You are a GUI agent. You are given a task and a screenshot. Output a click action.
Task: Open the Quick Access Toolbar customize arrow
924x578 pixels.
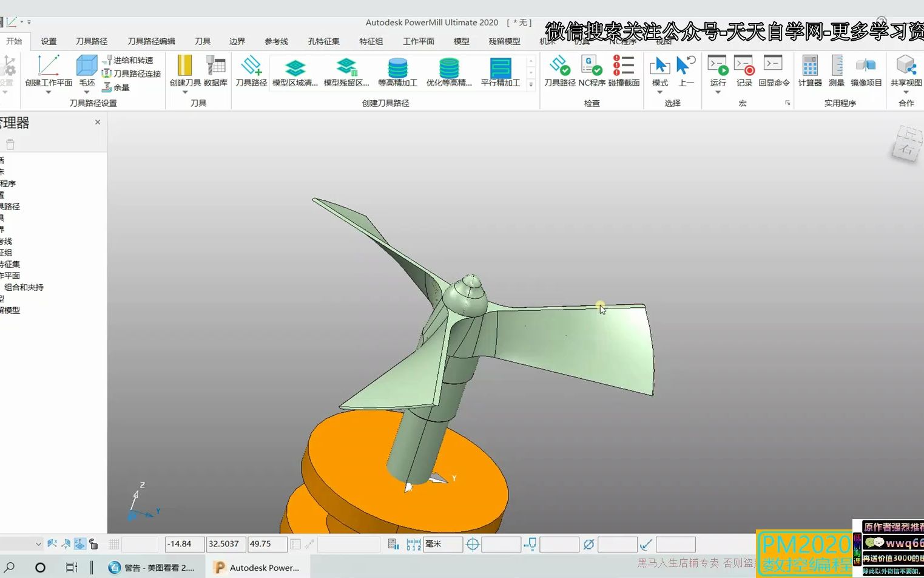[29, 22]
